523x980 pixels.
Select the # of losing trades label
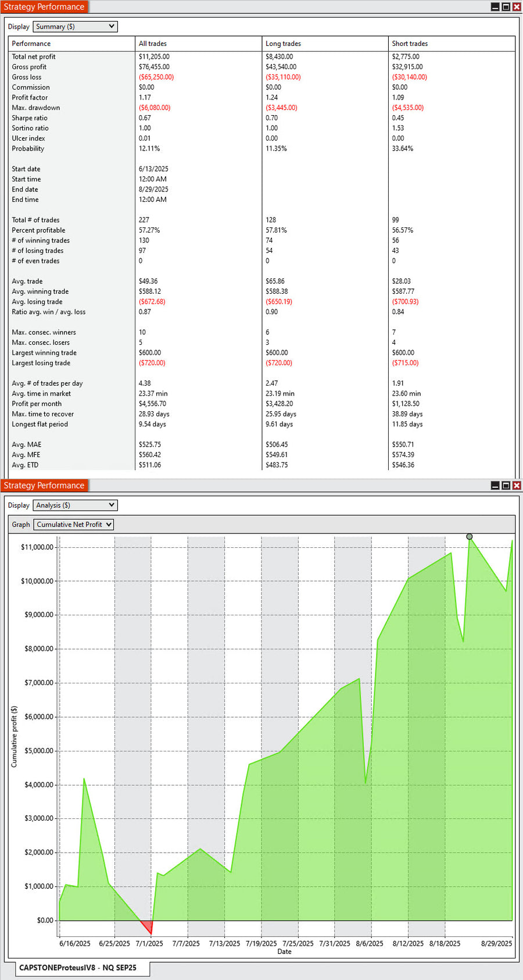(x=38, y=251)
